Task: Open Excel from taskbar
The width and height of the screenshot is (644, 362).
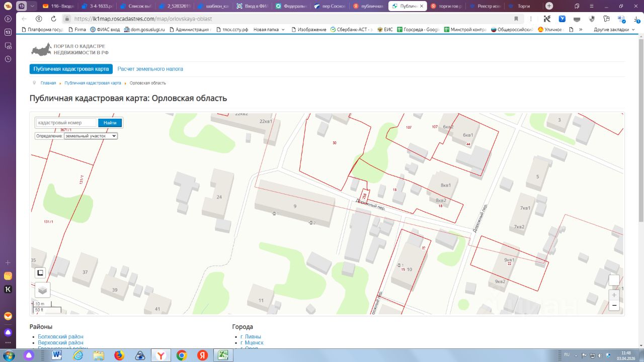Action: [x=222, y=355]
